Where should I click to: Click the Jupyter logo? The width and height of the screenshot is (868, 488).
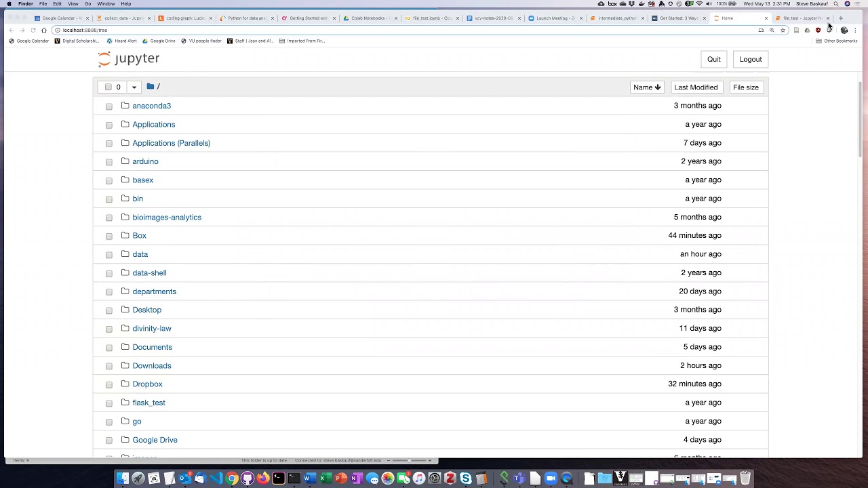tap(129, 59)
